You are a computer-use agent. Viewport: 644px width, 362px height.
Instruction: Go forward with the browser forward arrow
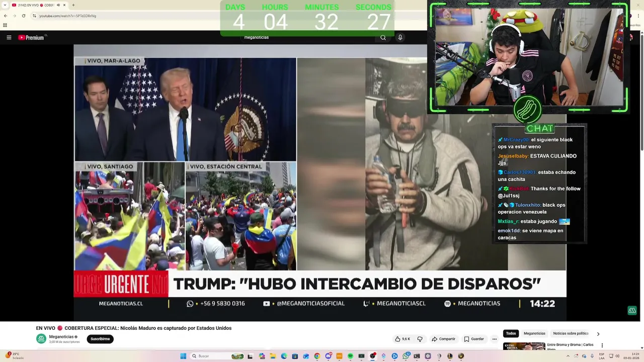[14, 16]
